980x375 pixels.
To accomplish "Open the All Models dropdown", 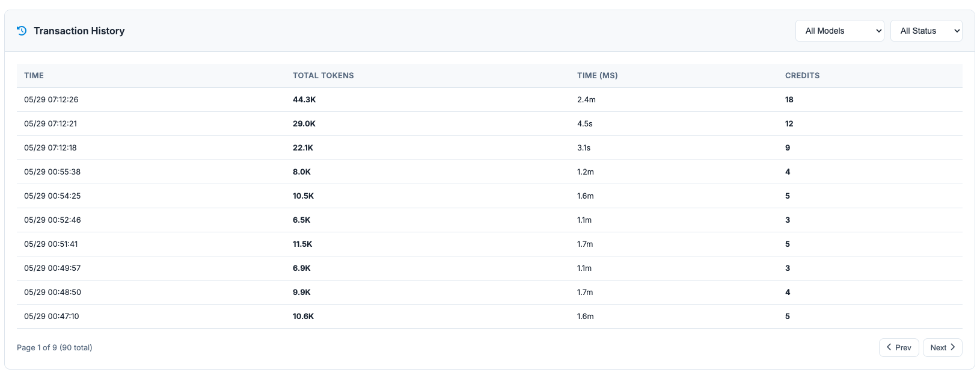I will (839, 31).
